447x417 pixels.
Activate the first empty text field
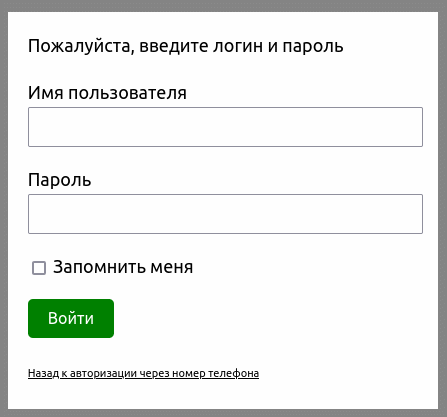click(x=225, y=127)
